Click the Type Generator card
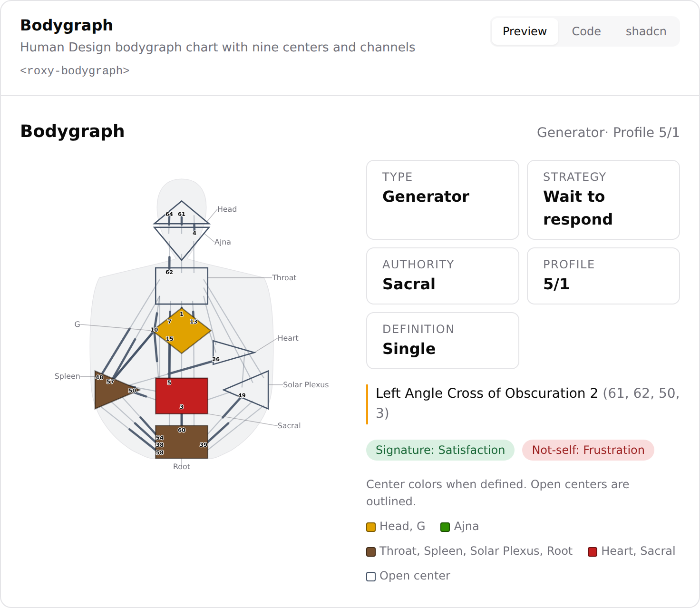Image resolution: width=700 pixels, height=609 pixels. (443, 200)
